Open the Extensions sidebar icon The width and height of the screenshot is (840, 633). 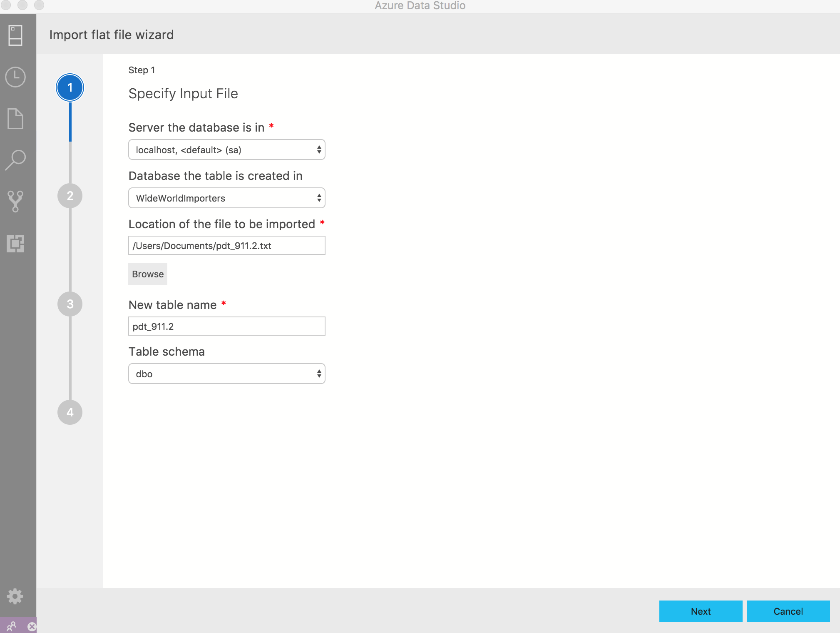point(16,243)
